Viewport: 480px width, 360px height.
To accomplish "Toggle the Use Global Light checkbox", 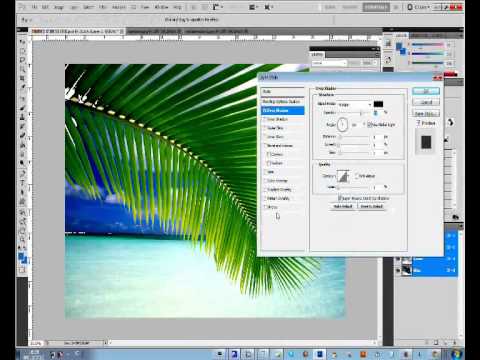I will click(369, 125).
